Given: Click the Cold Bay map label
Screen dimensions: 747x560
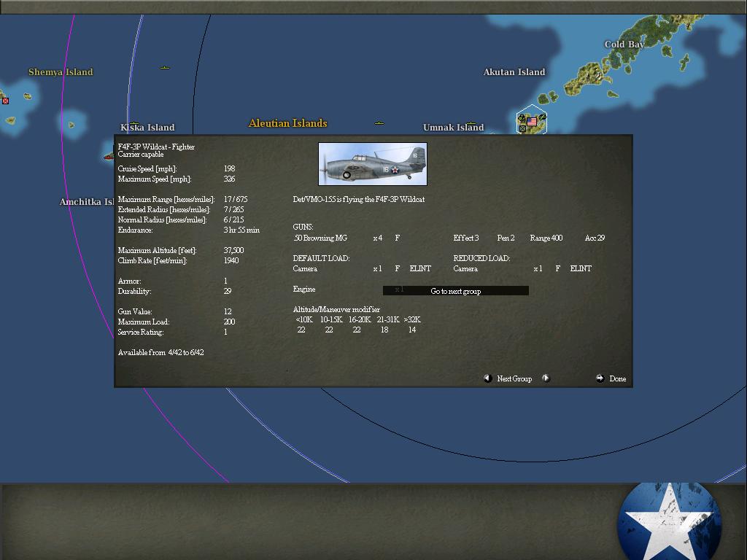Looking at the screenshot, I should coord(624,44).
